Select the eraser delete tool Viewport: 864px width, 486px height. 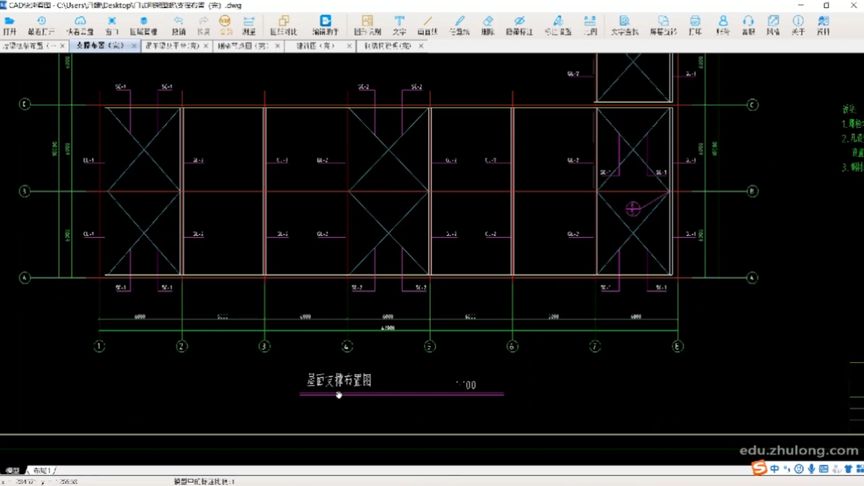(x=488, y=25)
